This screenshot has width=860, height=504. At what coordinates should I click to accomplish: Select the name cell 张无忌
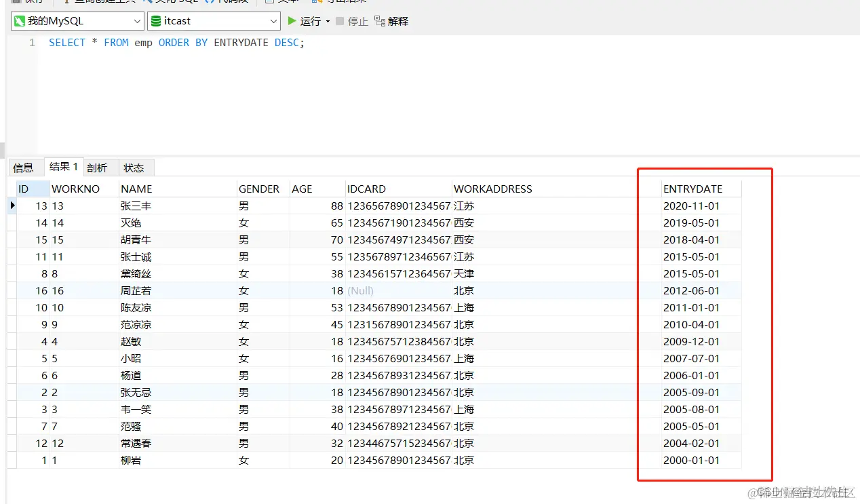coord(178,392)
